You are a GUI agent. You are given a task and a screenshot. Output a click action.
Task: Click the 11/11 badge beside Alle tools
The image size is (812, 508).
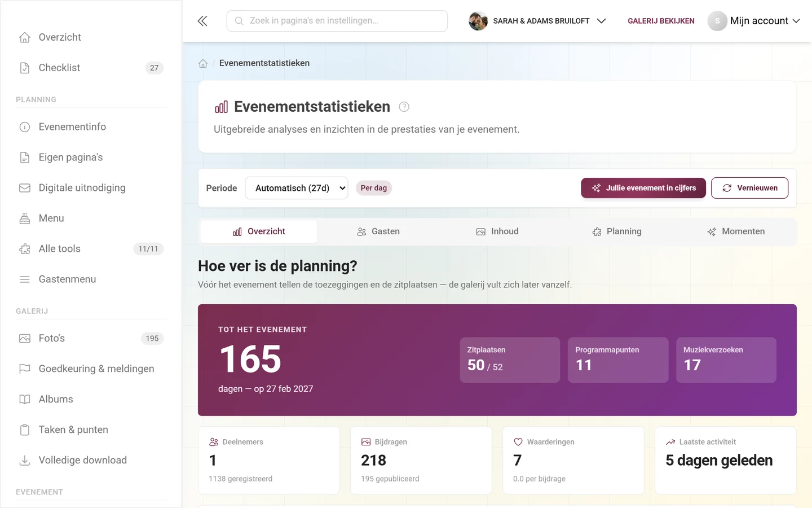[148, 249]
